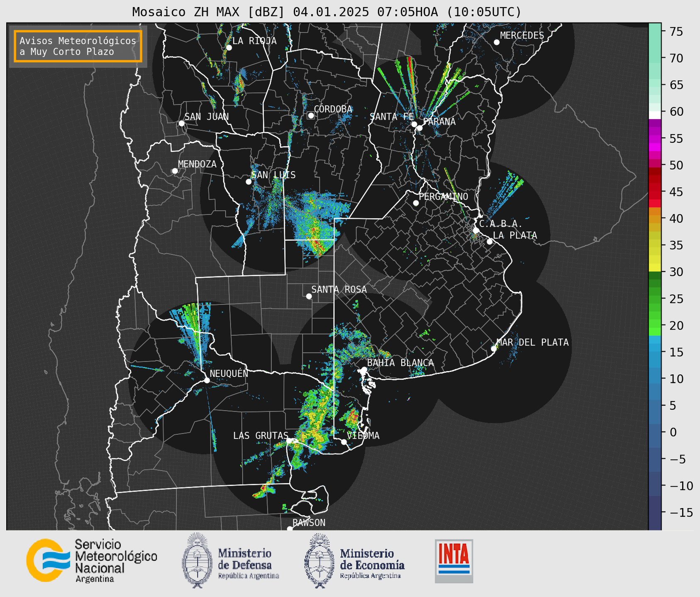Click the C.A.B.A. map label
The width and height of the screenshot is (700, 597).
[501, 224]
